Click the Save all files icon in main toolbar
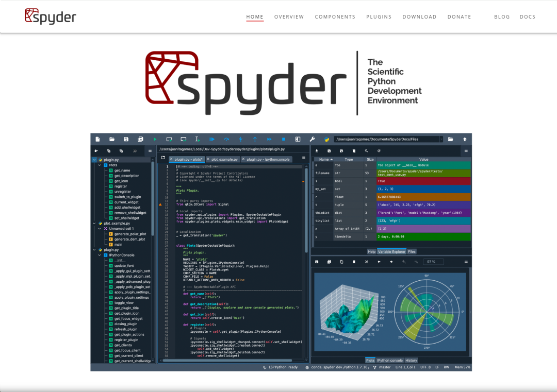Viewport: 557px width, 392px height. pos(140,140)
